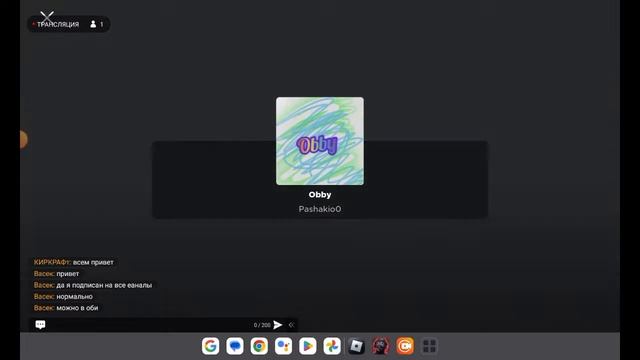Open Play Store in the dock

[x=308, y=346]
